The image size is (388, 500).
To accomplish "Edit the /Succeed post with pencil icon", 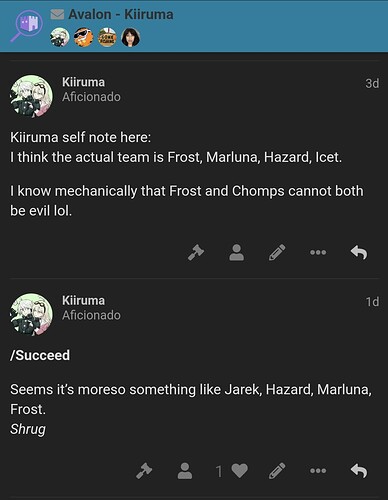I will (277, 471).
